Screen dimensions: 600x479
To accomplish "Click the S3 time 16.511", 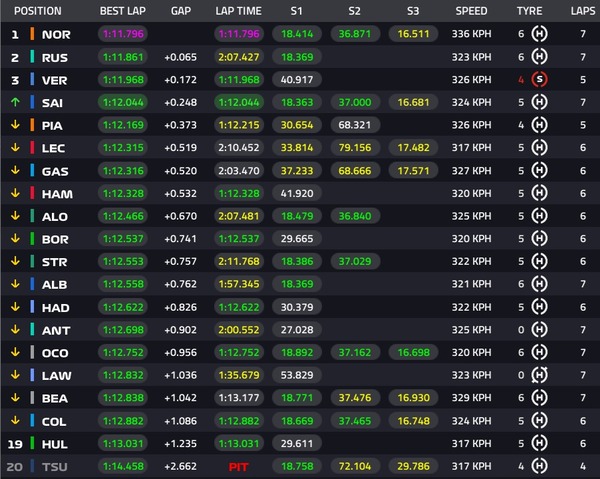I will click(413, 34).
